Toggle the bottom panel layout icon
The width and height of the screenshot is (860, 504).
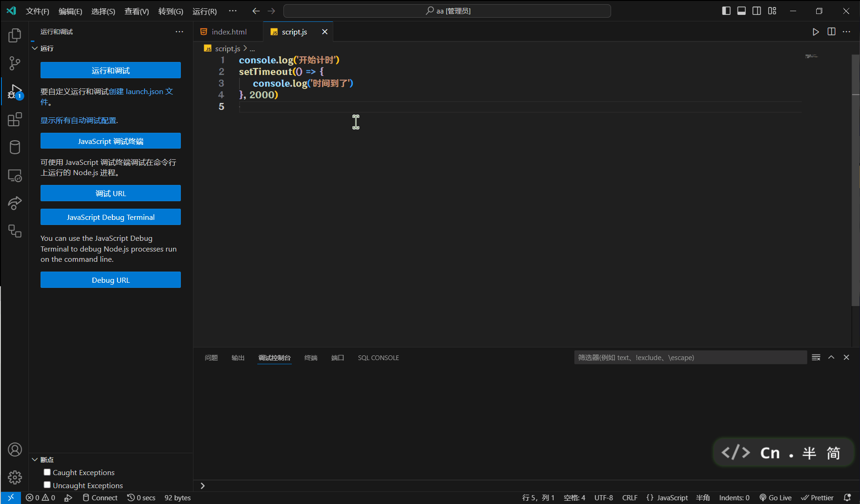tap(742, 11)
